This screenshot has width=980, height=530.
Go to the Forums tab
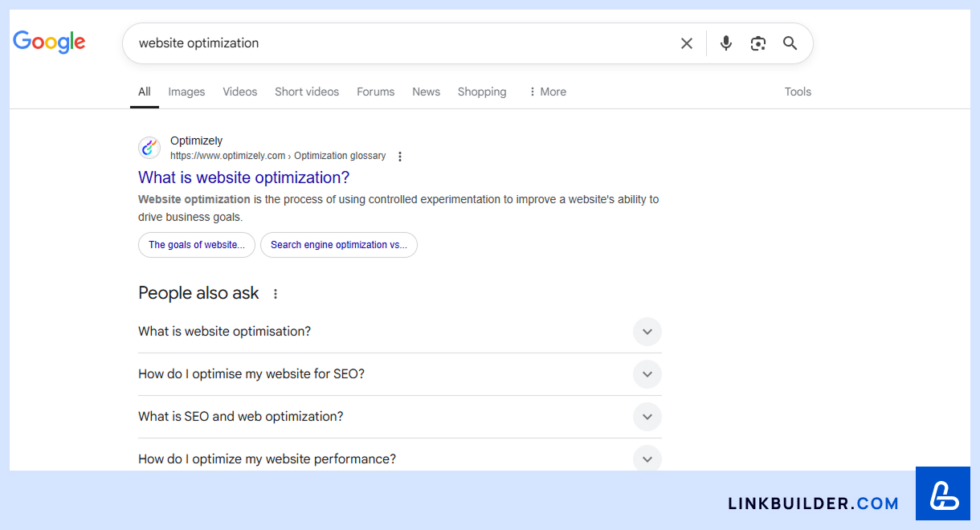376,92
